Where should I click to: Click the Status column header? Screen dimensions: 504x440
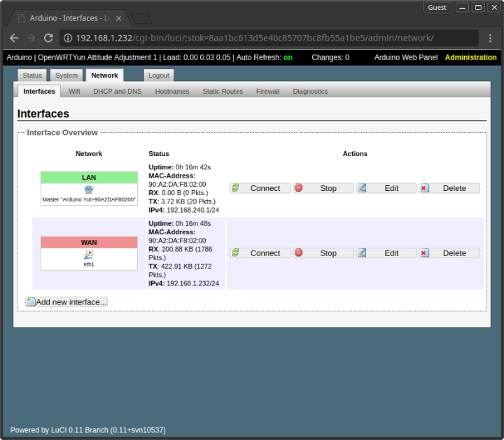pos(159,154)
